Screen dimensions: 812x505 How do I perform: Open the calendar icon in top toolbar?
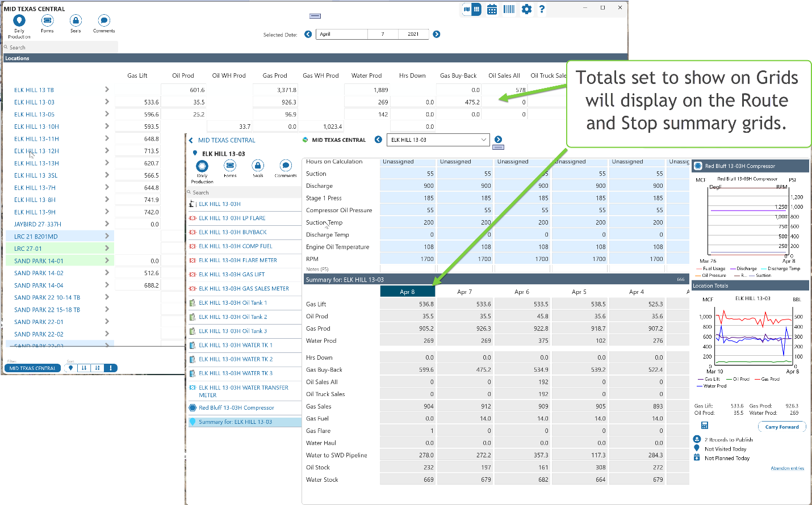pyautogui.click(x=492, y=9)
